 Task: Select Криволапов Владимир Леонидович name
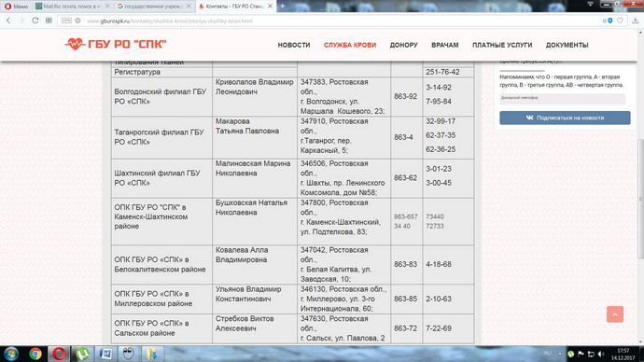pyautogui.click(x=255, y=87)
